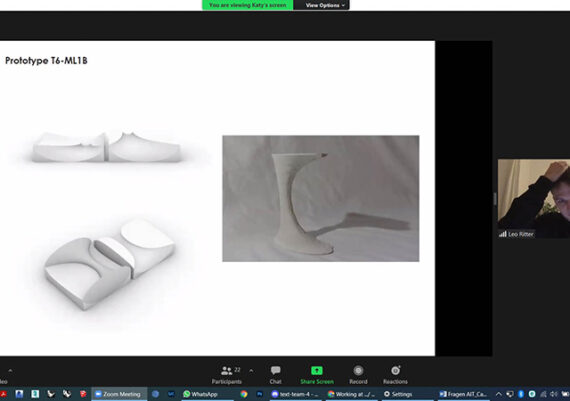The width and height of the screenshot is (570, 401).
Task: Open the Reactions menu
Action: pyautogui.click(x=395, y=375)
